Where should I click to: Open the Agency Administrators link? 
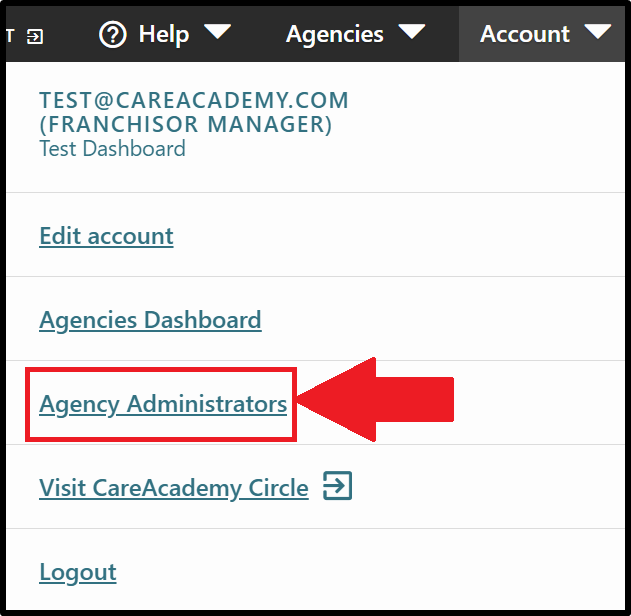[x=163, y=405]
